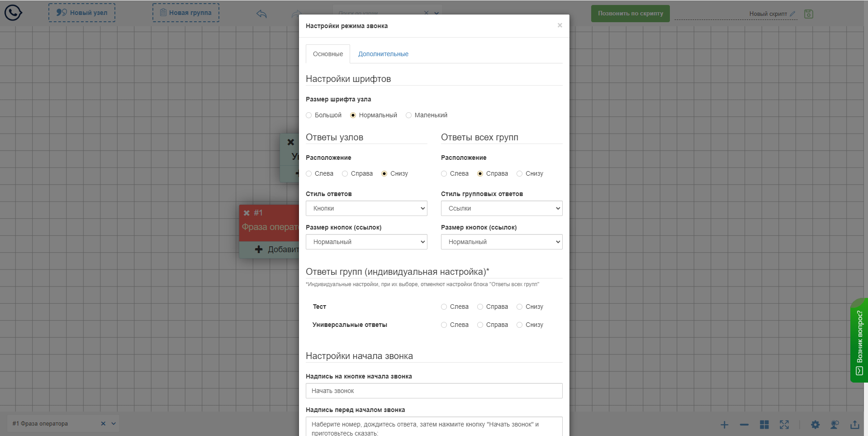Click the Новая группа button
Image resolution: width=868 pixels, height=436 pixels.
coord(186,13)
